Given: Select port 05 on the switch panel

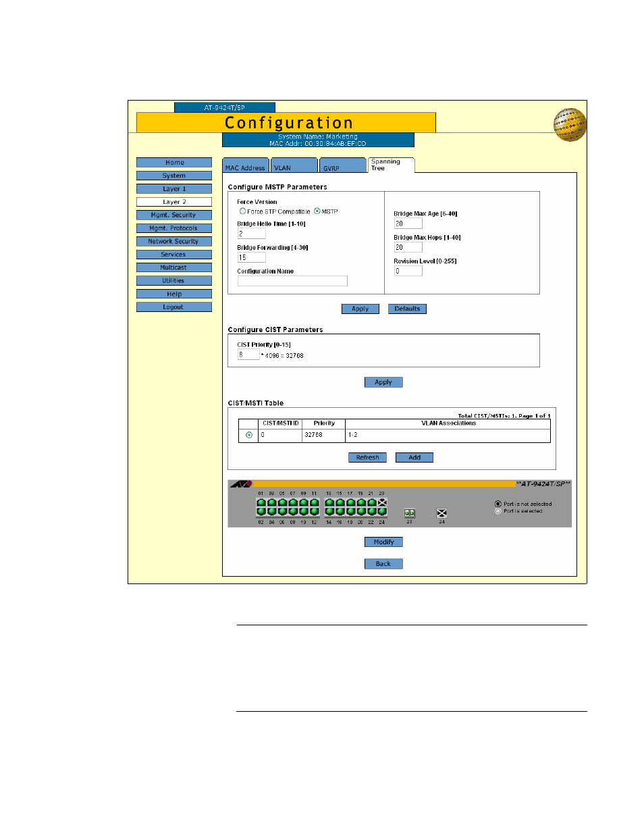Looking at the screenshot, I should tap(282, 502).
